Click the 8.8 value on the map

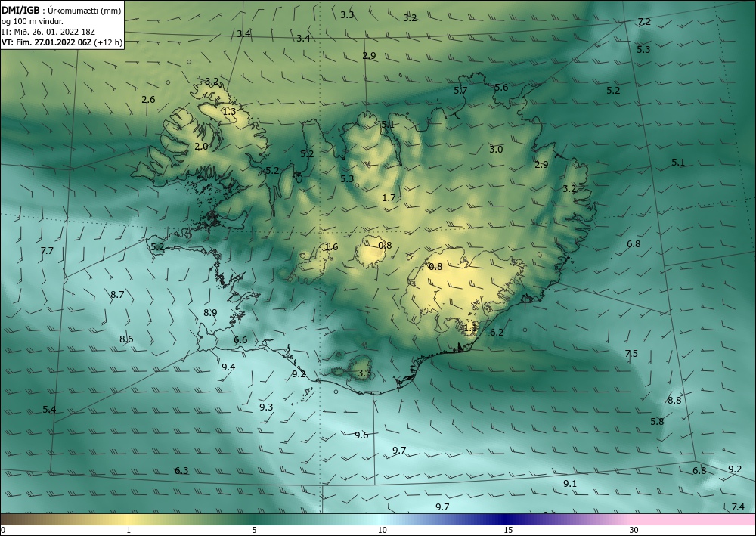coord(674,401)
